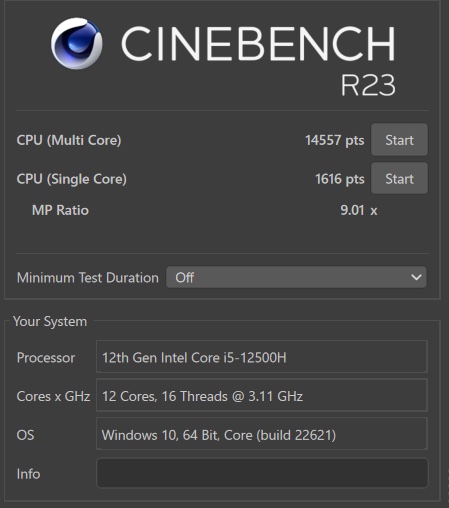Image resolution: width=449 pixels, height=508 pixels.
Task: Click the R23 version text
Action: pyautogui.click(x=368, y=85)
